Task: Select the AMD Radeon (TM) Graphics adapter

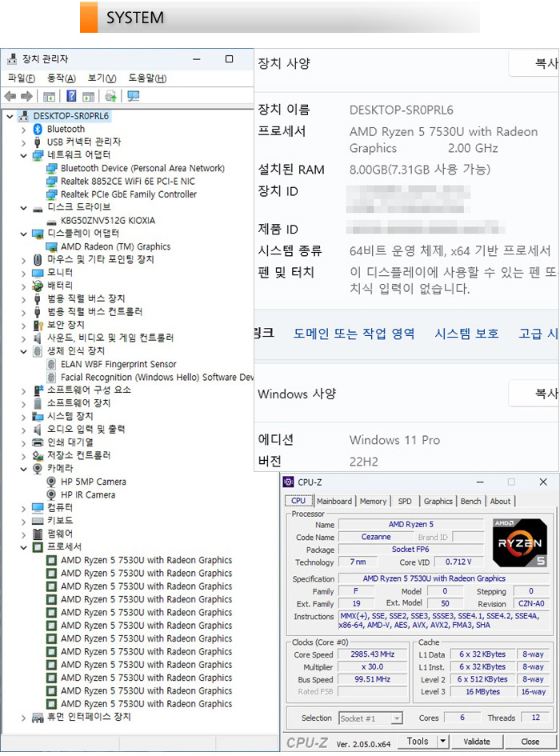Action: click(x=115, y=246)
